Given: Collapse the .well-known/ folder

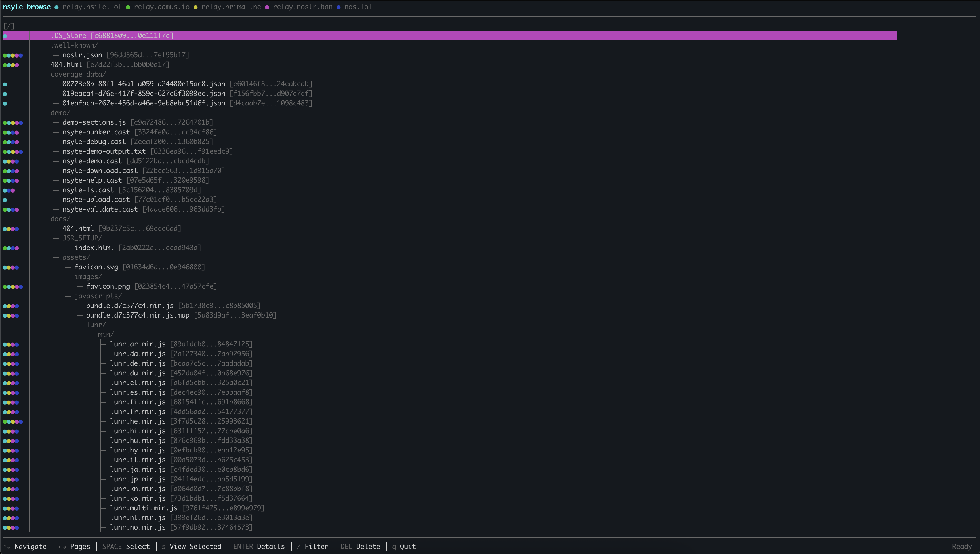Looking at the screenshot, I should coord(74,45).
